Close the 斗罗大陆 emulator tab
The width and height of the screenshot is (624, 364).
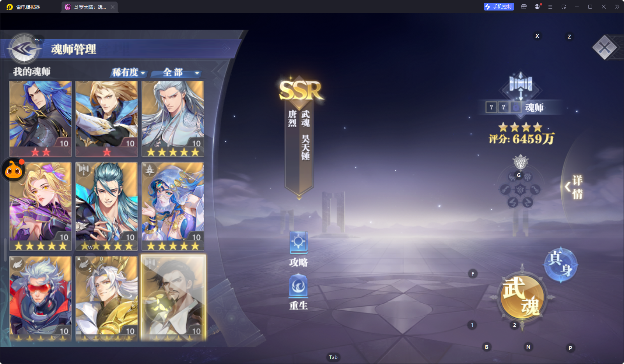(x=113, y=7)
